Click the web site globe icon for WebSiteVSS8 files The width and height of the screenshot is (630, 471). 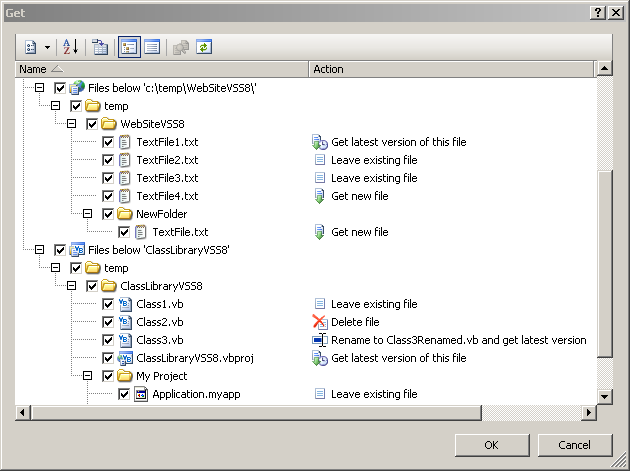pos(77,88)
